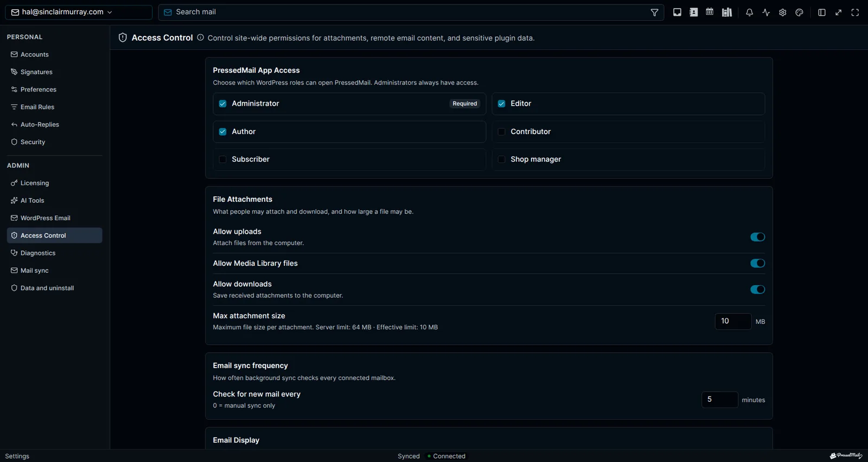Open the contacts address book icon
868x462 pixels.
tap(693, 12)
